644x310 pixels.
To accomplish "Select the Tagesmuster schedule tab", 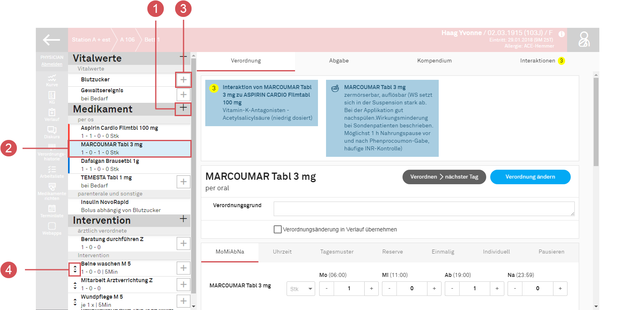I will (x=337, y=252).
